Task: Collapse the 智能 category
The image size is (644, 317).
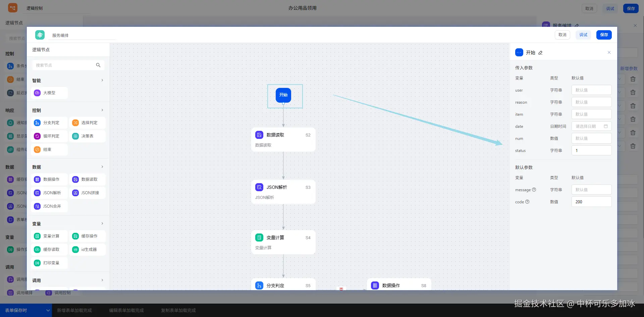Action: pyautogui.click(x=102, y=80)
